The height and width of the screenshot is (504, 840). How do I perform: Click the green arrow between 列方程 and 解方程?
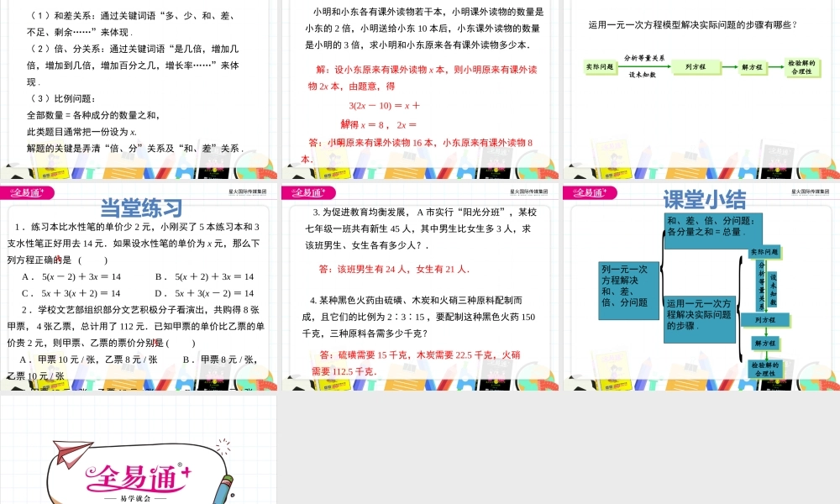[x=729, y=67]
